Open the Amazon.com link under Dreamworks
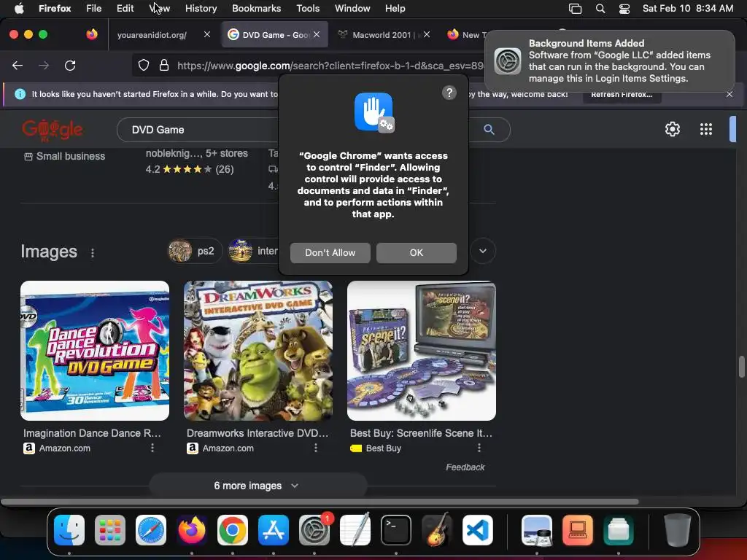This screenshot has height=560, width=747. (x=228, y=448)
